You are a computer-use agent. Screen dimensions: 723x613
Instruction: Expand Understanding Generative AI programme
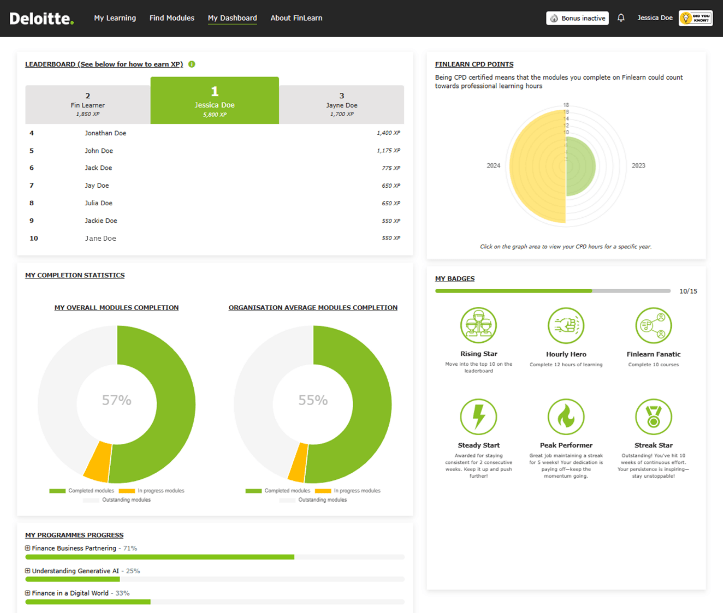pyautogui.click(x=28, y=570)
